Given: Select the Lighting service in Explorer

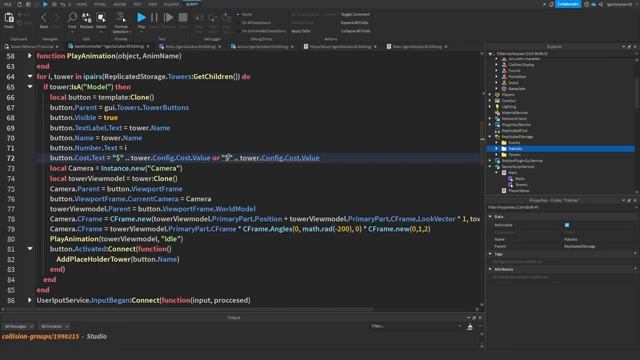Looking at the screenshot, I should [509, 107].
